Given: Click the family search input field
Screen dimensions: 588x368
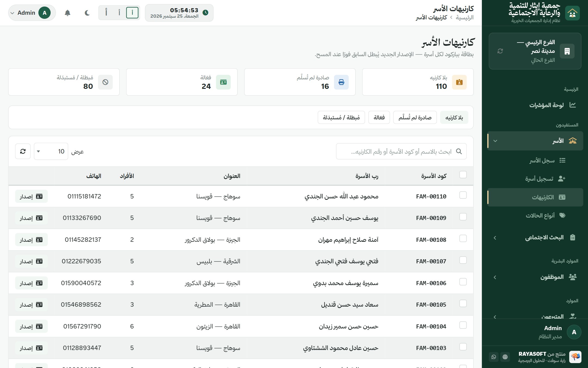Looking at the screenshot, I should pos(401,151).
